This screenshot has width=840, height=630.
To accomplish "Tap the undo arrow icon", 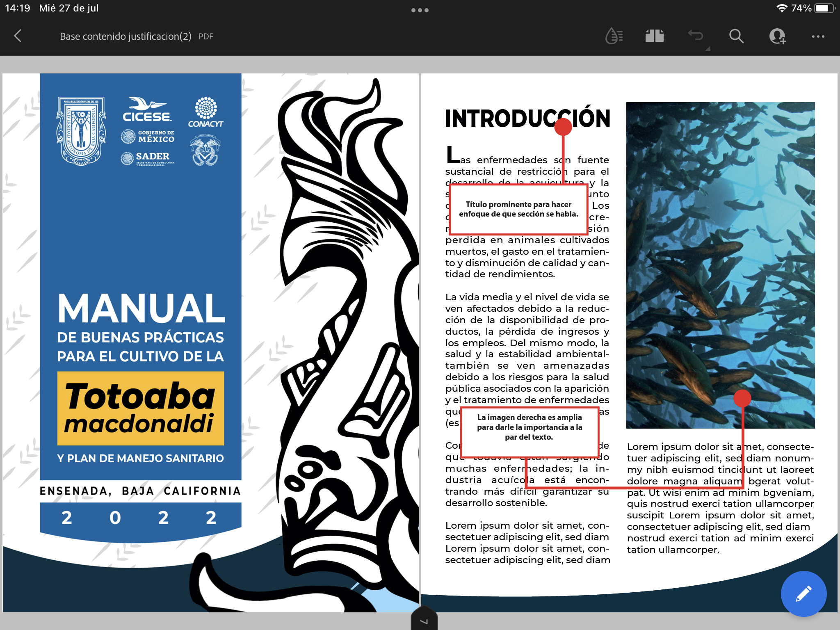I will point(696,36).
